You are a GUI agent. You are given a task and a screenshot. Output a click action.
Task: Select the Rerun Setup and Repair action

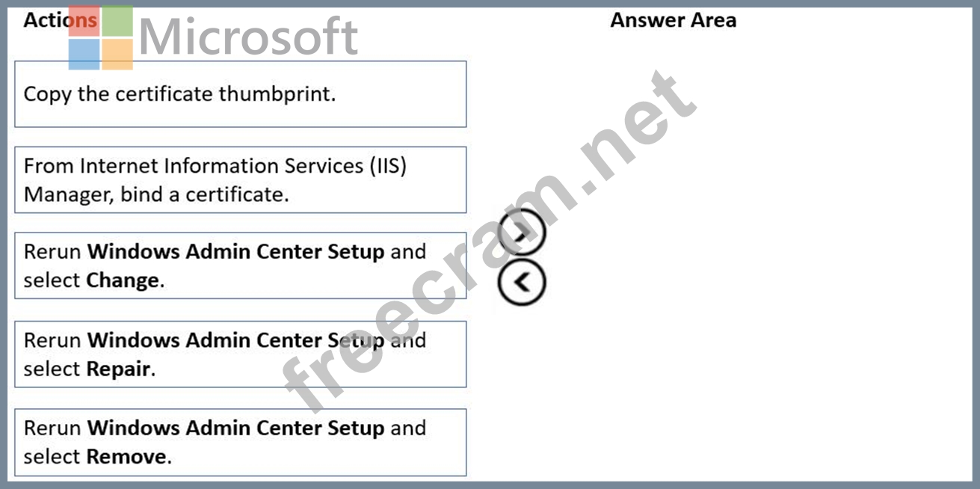[240, 354]
